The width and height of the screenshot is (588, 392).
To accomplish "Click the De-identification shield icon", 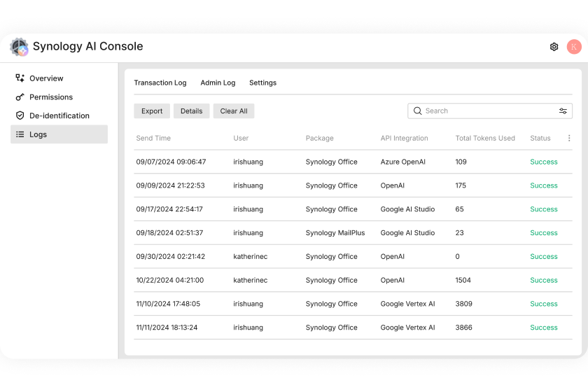I will click(20, 115).
